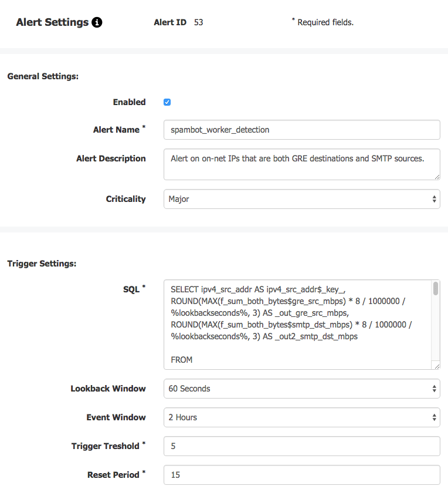Click the Alert ID value 53
448x496 pixels.
[198, 22]
